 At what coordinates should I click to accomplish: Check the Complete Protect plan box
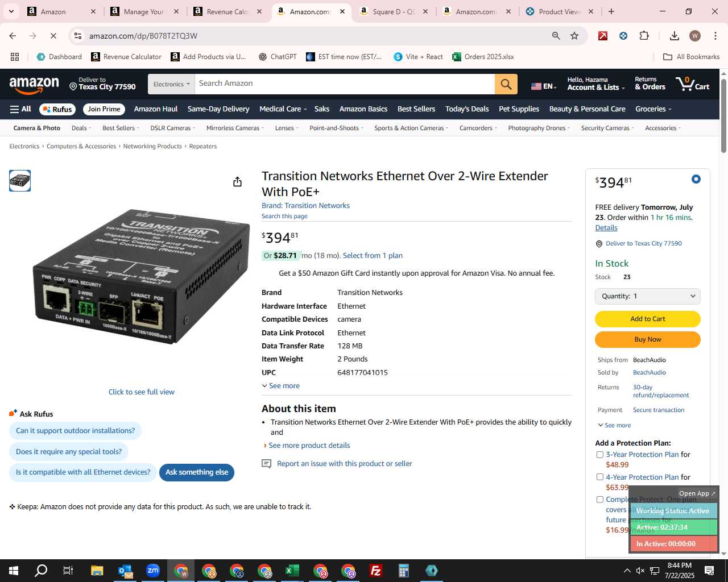click(599, 500)
